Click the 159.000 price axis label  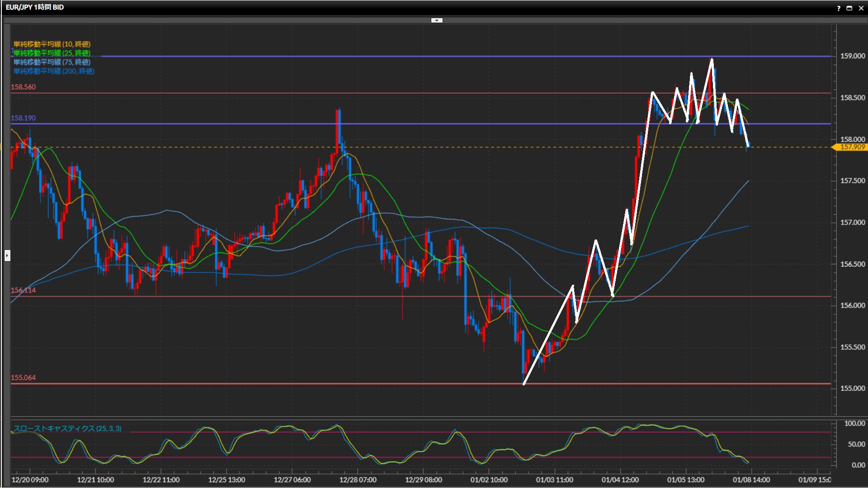pyautogui.click(x=852, y=56)
